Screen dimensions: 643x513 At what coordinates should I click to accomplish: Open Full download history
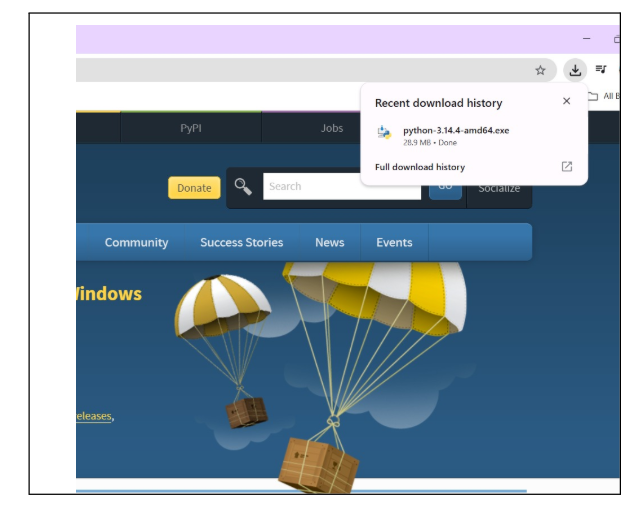[x=420, y=167]
